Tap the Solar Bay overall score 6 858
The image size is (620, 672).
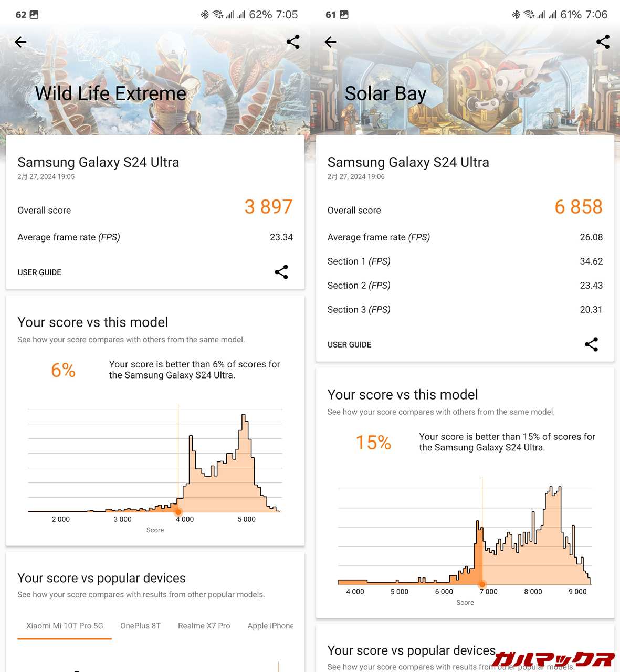click(578, 207)
